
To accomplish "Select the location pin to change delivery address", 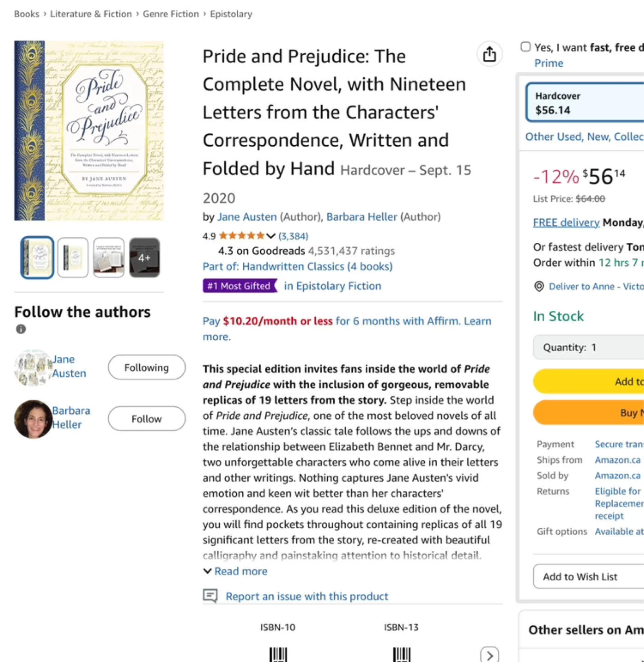I will (x=538, y=286).
